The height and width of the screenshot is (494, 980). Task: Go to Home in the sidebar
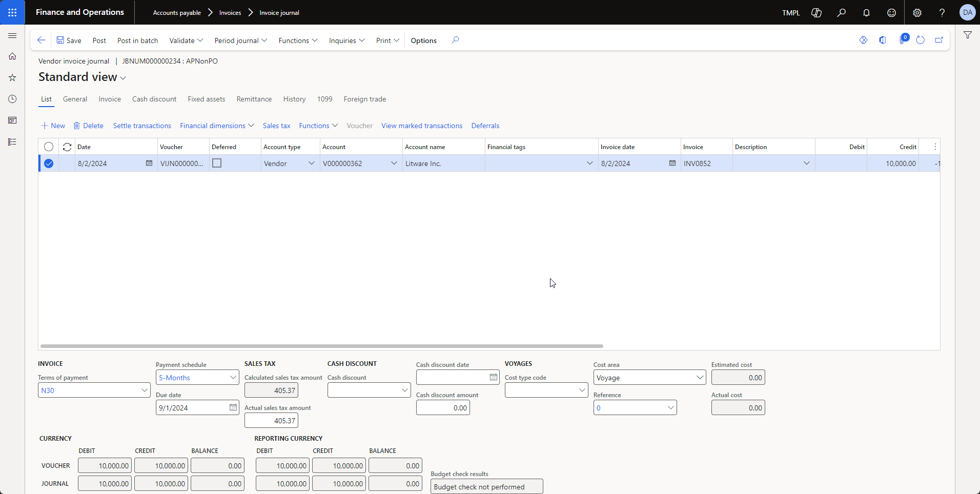[x=12, y=56]
